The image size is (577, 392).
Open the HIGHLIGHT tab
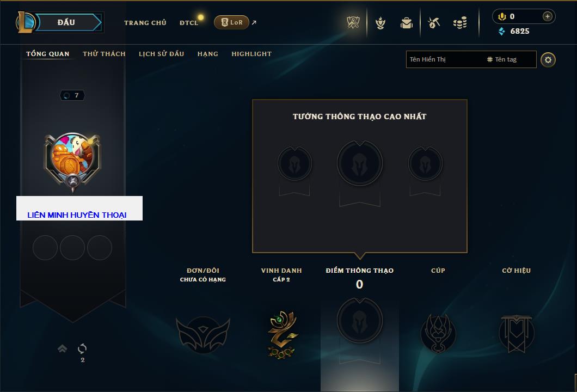click(x=251, y=54)
